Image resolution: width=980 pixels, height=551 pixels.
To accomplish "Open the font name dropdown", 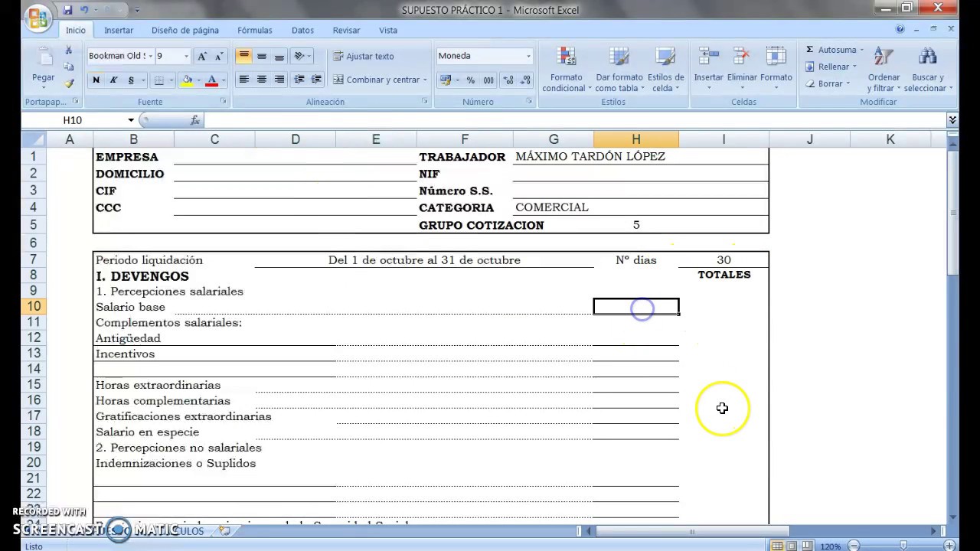I will [x=151, y=56].
